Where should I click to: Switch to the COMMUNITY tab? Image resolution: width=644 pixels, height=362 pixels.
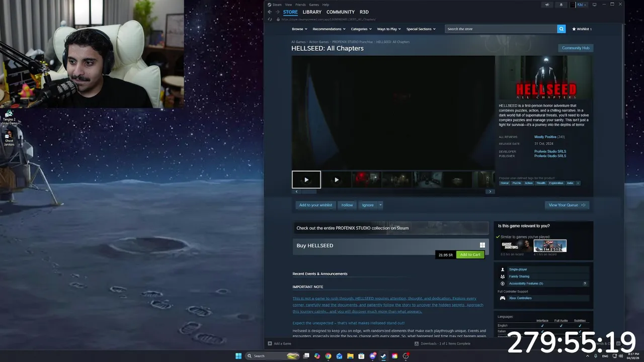341,12
